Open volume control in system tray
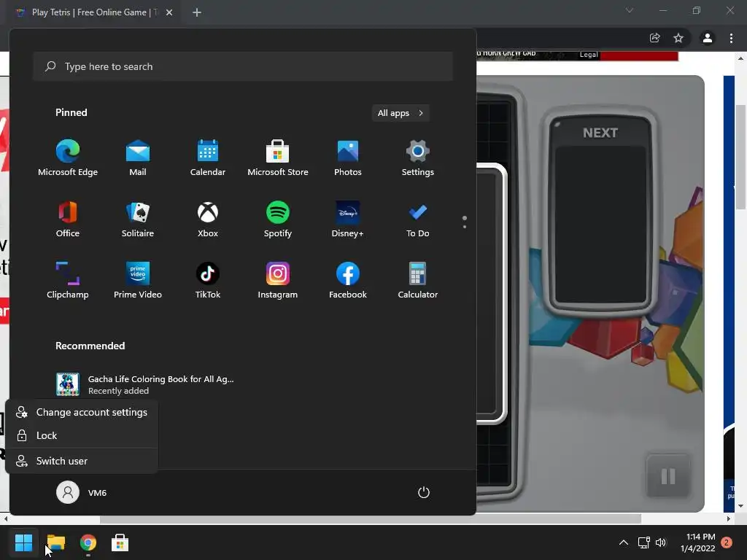 pos(661,542)
